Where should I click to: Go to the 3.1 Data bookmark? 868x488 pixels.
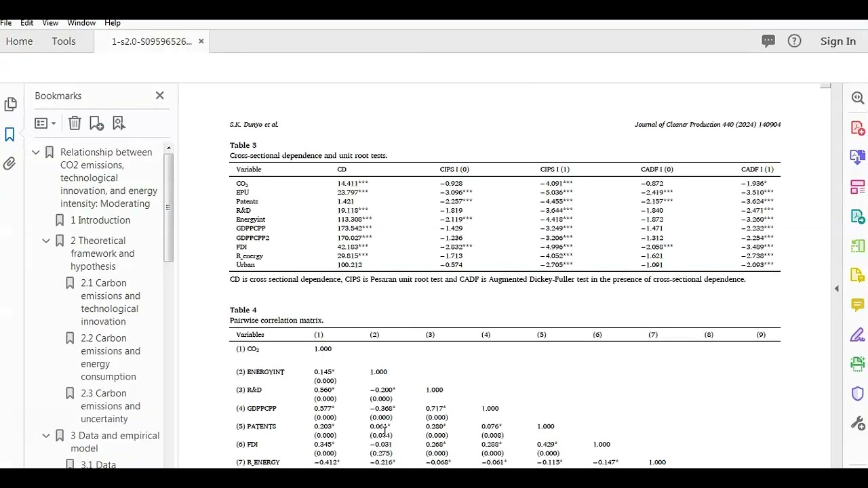(98, 464)
